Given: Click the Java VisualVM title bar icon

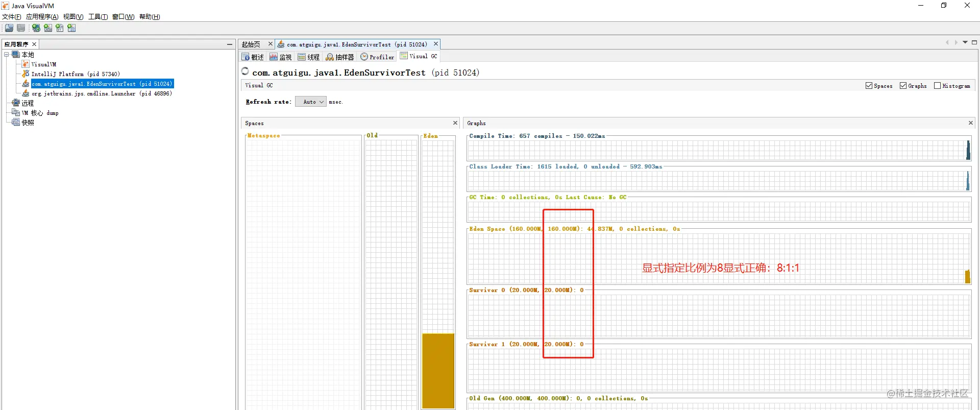Looking at the screenshot, I should pyautogui.click(x=6, y=6).
